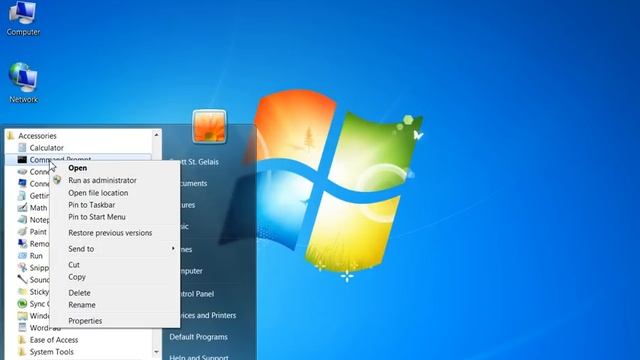Screen dimensions: 640x360
Task: Open the Calculator text entry
Action: tap(47, 148)
